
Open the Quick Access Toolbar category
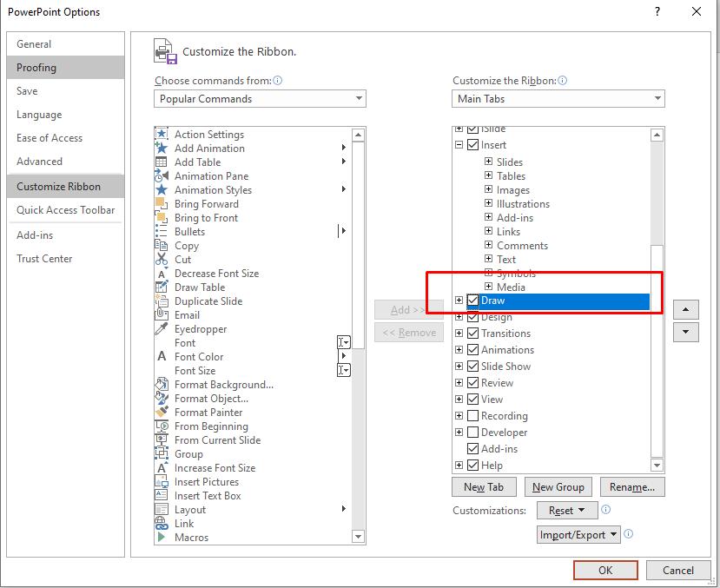click(x=66, y=210)
